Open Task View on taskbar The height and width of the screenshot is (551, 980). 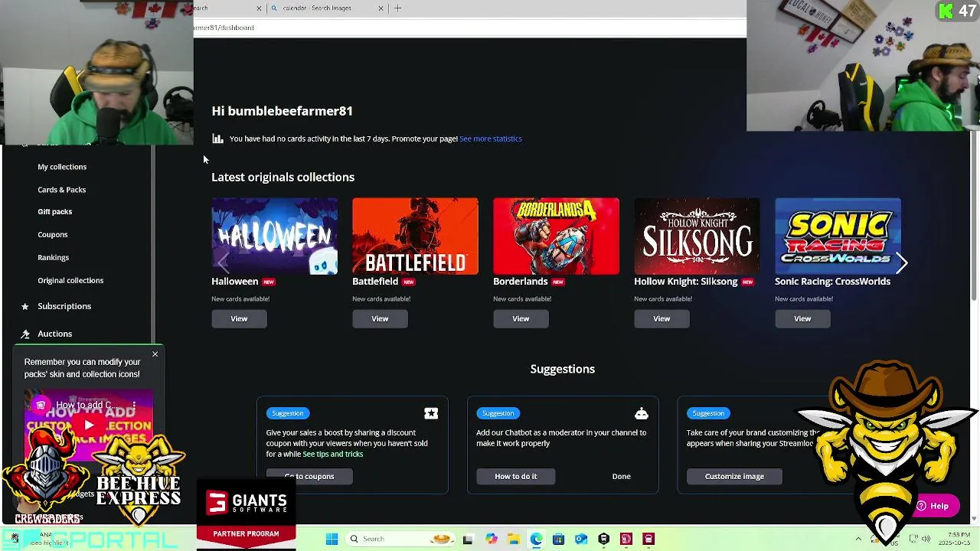468,539
